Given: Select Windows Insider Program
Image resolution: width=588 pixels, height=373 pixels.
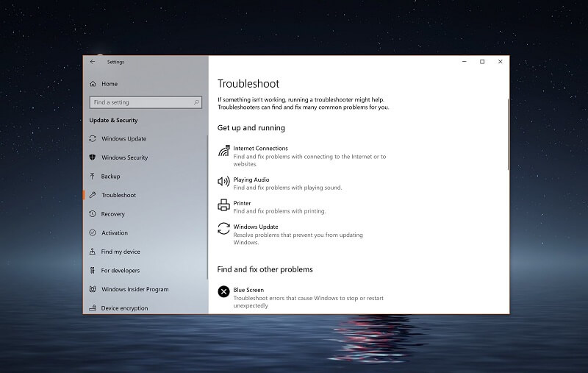Looking at the screenshot, I should click(135, 289).
